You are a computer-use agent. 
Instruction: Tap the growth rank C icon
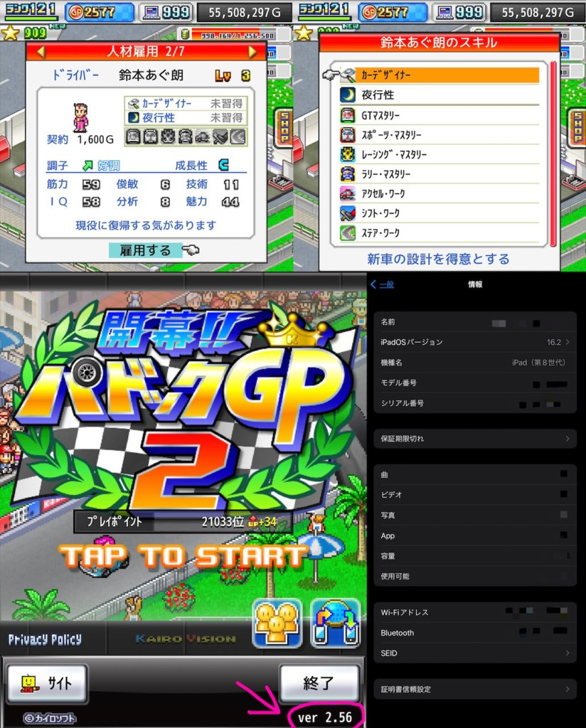(224, 165)
